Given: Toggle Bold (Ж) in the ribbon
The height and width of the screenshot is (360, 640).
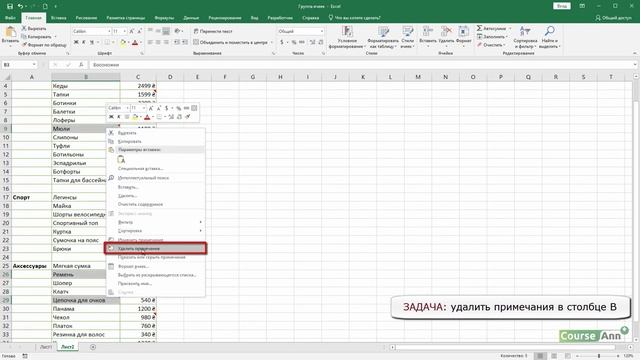Looking at the screenshot, I should point(76,42).
